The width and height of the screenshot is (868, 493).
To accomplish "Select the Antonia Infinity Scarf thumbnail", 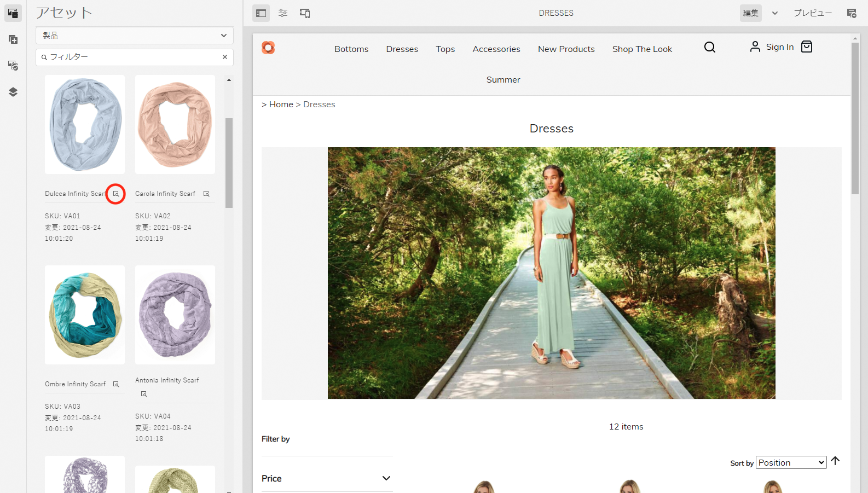I will pyautogui.click(x=175, y=315).
